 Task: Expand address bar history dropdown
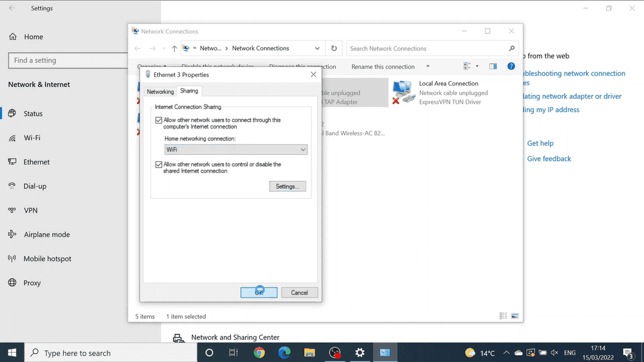[317, 48]
